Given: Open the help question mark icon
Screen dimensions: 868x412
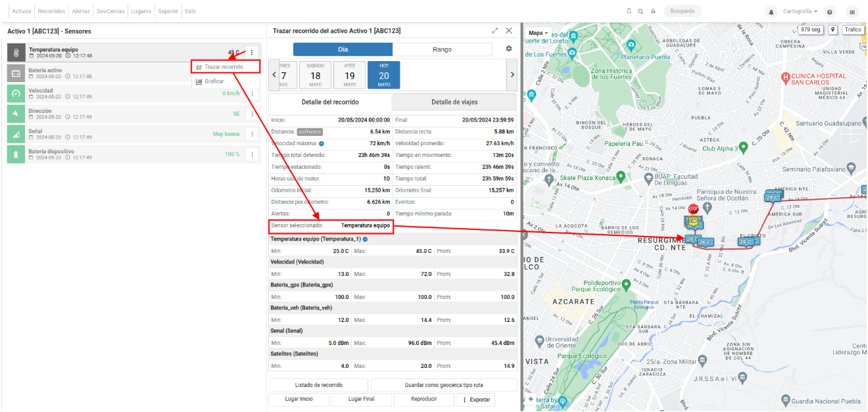Looking at the screenshot, I should pyautogui.click(x=830, y=11).
